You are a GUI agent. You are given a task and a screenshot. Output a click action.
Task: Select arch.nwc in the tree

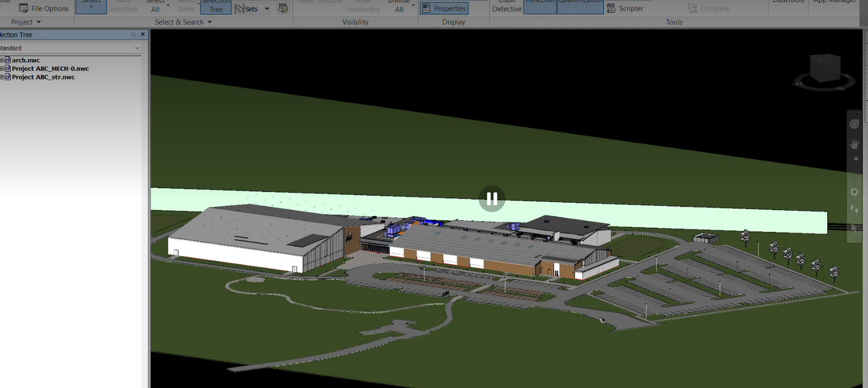pyautogui.click(x=25, y=60)
